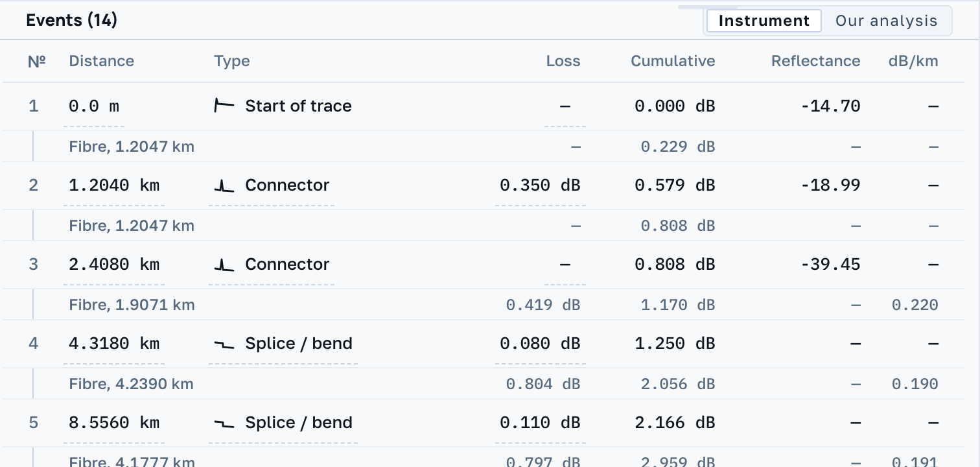
Task: Edit the 0.350 dB loss value
Action: point(540,186)
